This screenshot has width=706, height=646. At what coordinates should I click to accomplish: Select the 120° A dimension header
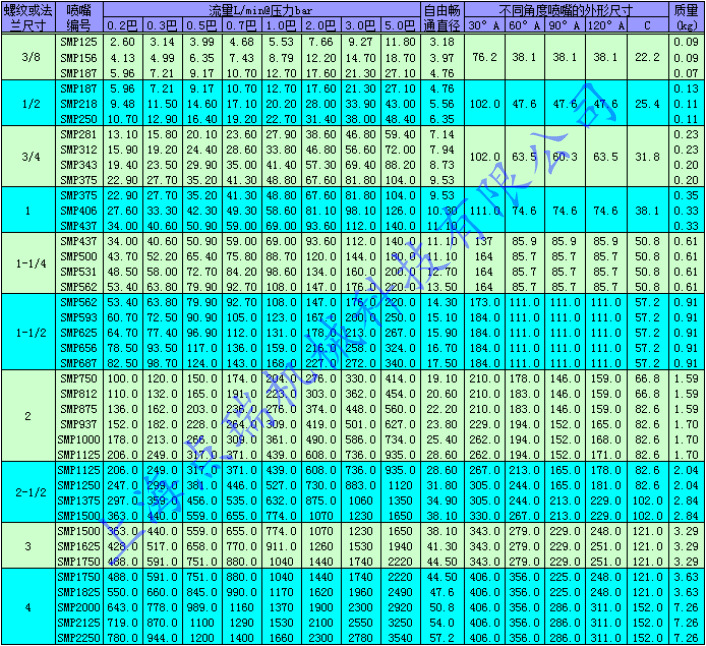click(606, 25)
